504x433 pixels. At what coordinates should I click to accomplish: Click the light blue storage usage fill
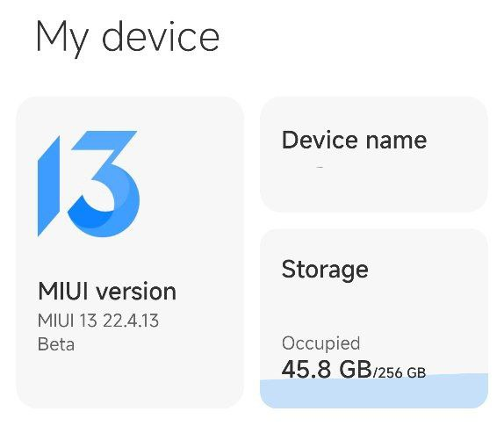coord(374,393)
